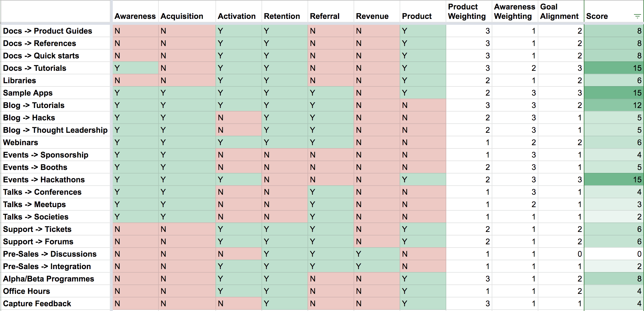This screenshot has height=311, width=644.
Task: Click the Events -> Hackathons row label
Action: click(x=44, y=180)
